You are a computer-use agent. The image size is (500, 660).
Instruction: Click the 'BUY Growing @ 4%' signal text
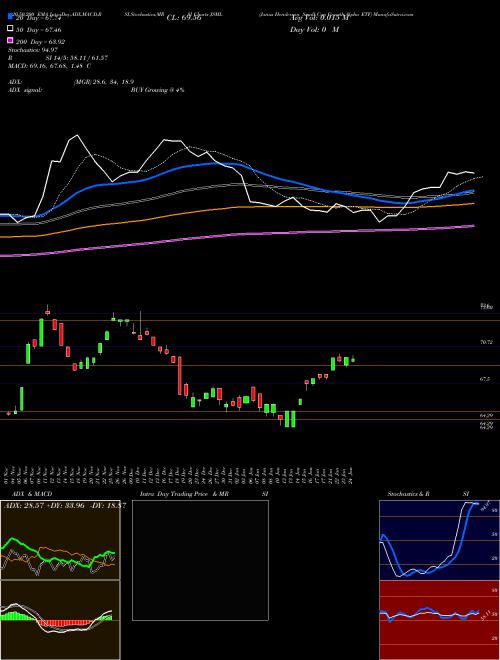click(157, 90)
